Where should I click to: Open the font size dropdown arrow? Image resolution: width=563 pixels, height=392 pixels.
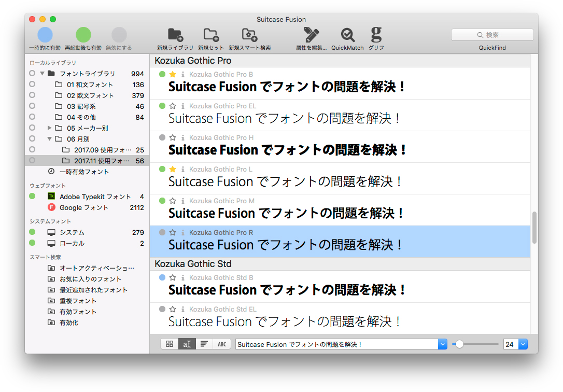click(523, 344)
